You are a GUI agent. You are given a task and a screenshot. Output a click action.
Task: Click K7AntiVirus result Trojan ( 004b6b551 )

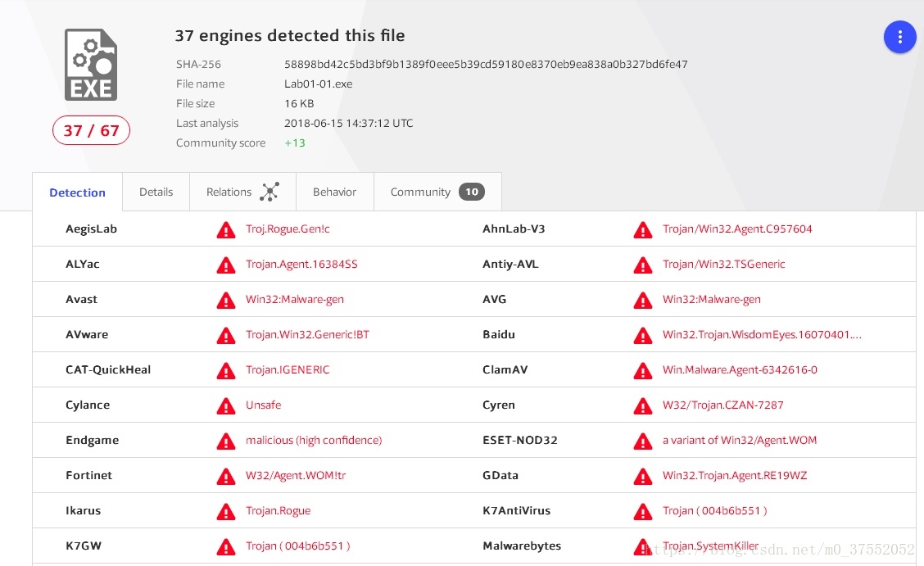715,510
